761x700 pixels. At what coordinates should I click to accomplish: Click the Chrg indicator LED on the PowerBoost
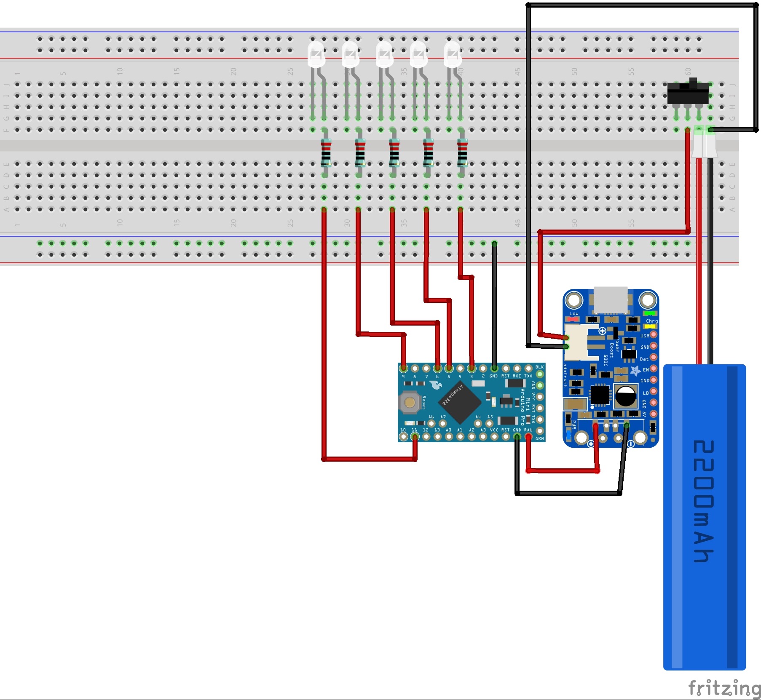pos(651,326)
